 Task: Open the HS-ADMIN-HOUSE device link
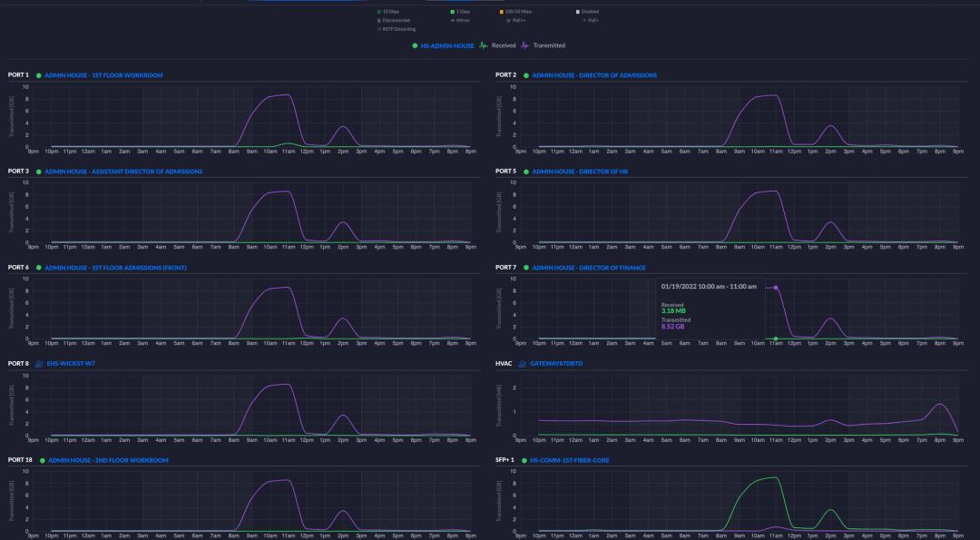coord(447,45)
